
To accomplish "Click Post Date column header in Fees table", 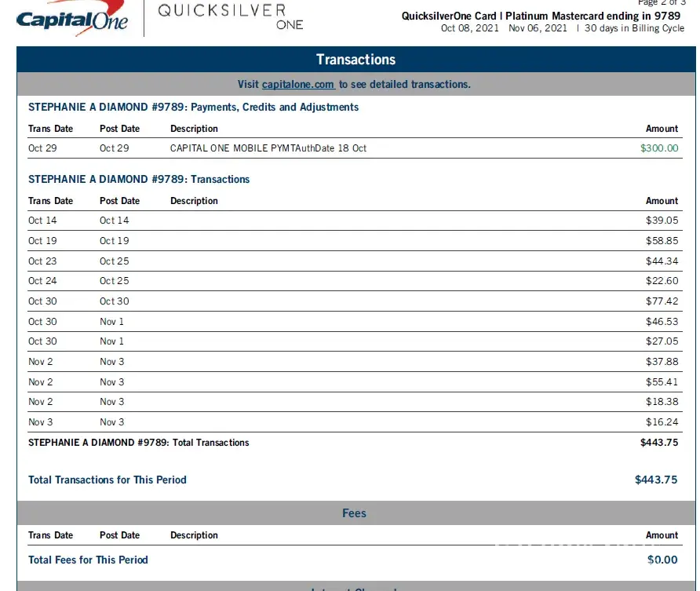I will (119, 535).
